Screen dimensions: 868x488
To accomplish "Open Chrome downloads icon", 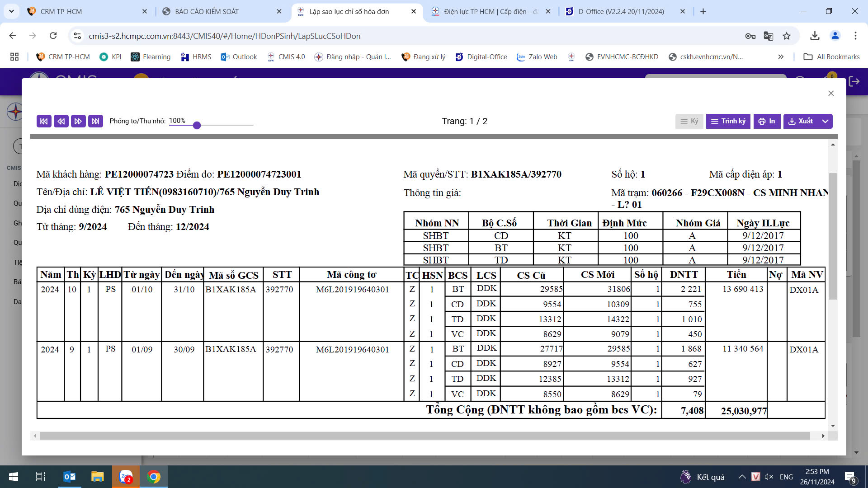I will point(815,36).
